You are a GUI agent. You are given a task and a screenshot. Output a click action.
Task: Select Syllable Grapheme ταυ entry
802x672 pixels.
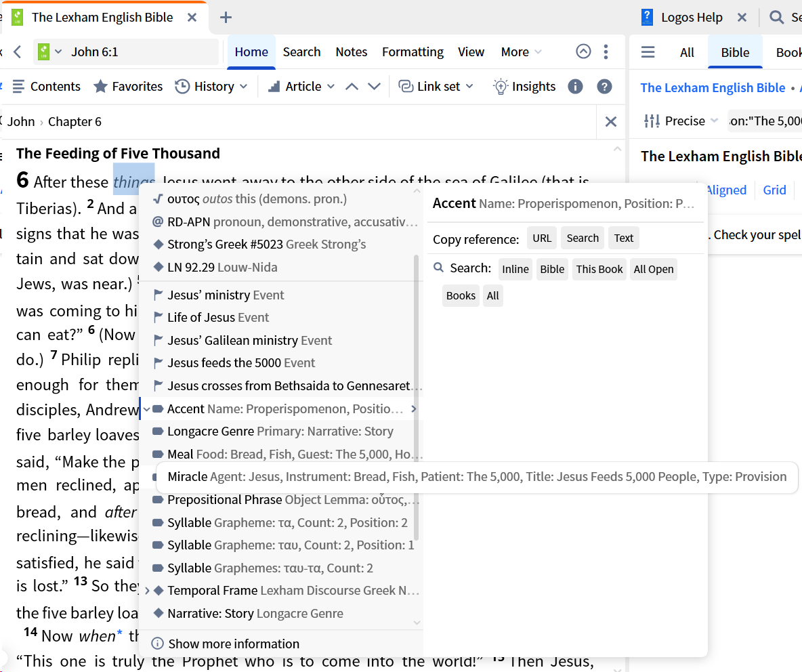(281, 545)
